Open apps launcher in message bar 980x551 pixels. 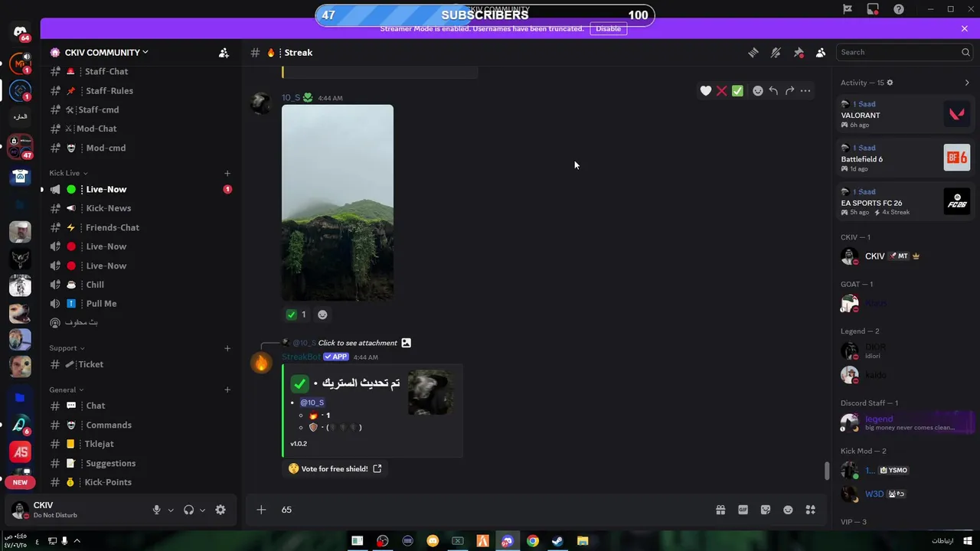[811, 510]
